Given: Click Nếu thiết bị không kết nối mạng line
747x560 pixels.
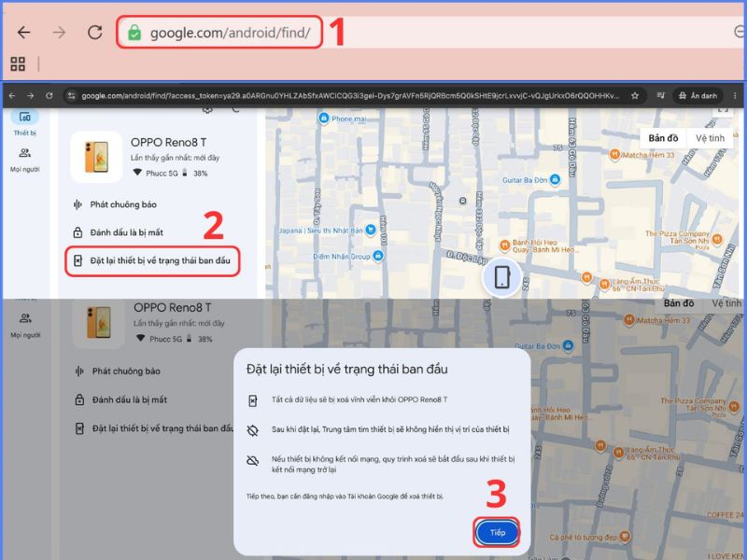Looking at the screenshot, I should point(393,464).
